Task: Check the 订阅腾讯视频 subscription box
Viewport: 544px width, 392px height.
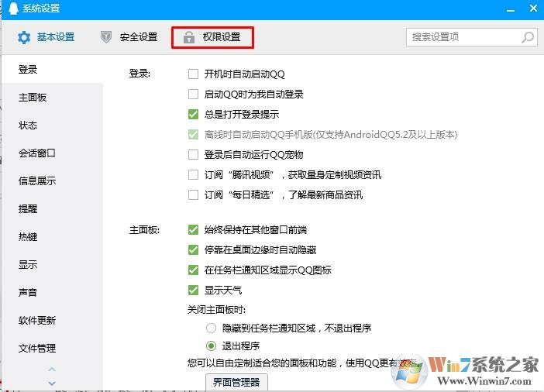Action: coord(193,174)
